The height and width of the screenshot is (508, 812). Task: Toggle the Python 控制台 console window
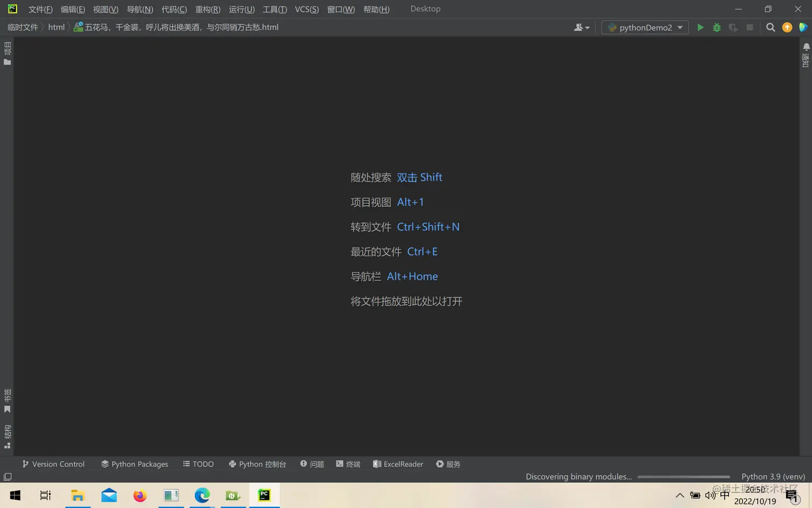click(257, 464)
